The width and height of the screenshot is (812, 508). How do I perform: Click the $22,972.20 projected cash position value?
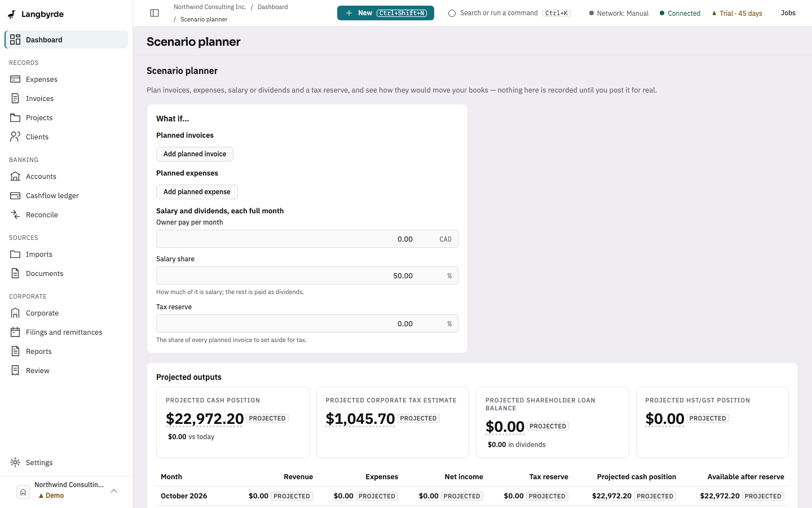tap(205, 419)
